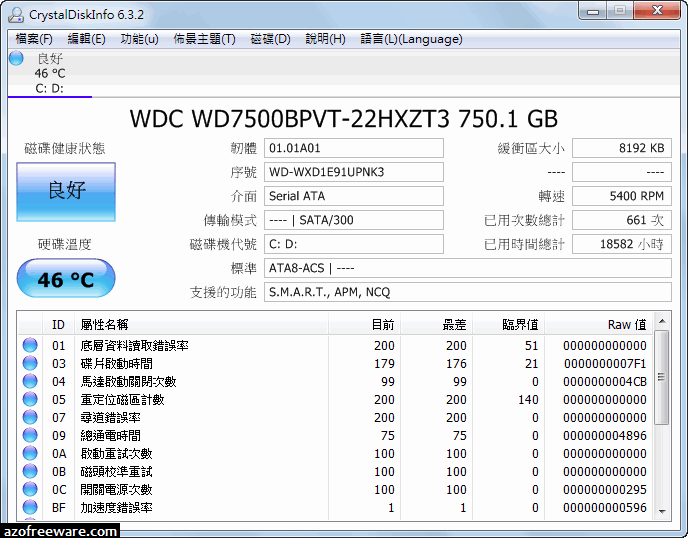Click the serial number field WD-WXD1E91UPNK3
The width and height of the screenshot is (688, 538).
(354, 172)
